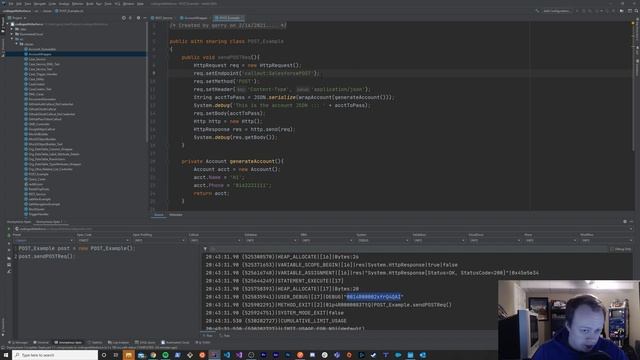Open the Apex Profiling log level dropdown

(x=159, y=240)
